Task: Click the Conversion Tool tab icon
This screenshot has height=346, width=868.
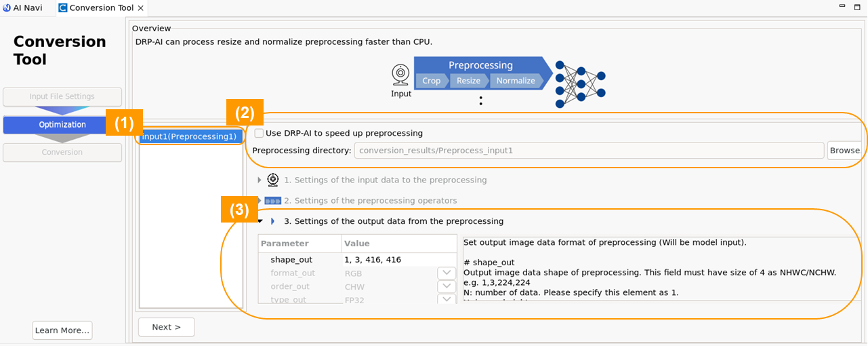Action: (63, 8)
